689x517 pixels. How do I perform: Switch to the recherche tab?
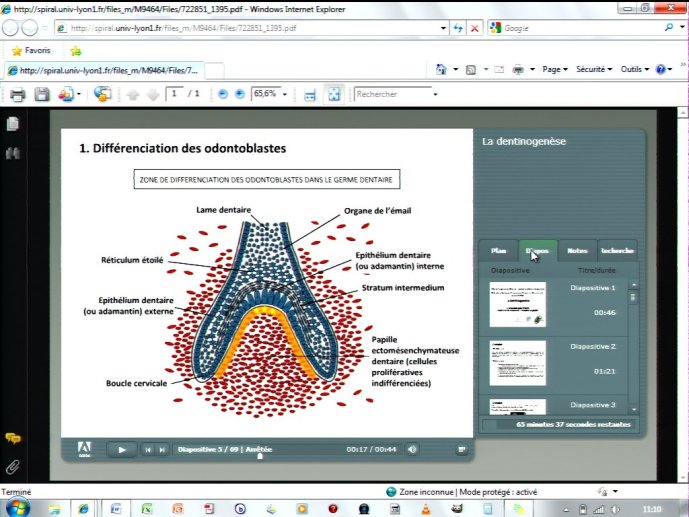(x=617, y=251)
